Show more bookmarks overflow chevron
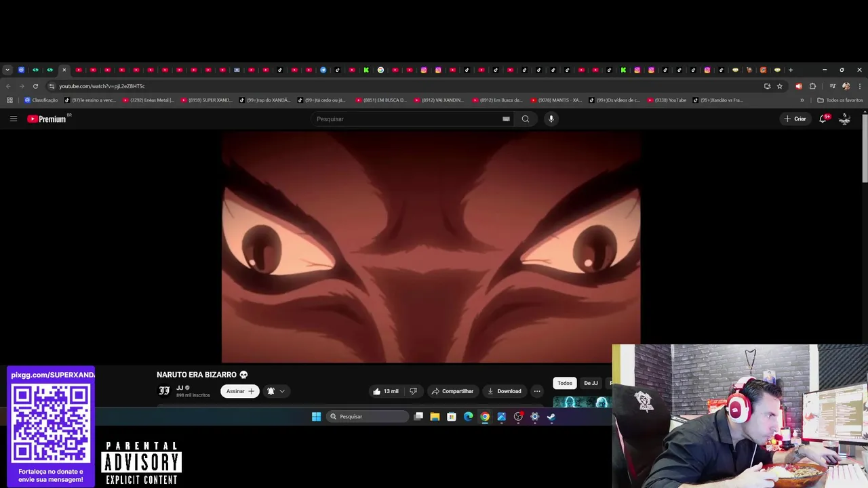 pyautogui.click(x=802, y=100)
